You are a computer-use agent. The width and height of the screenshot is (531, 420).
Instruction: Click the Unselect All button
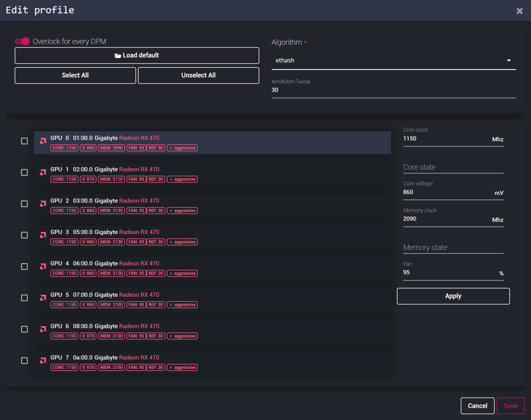(199, 76)
